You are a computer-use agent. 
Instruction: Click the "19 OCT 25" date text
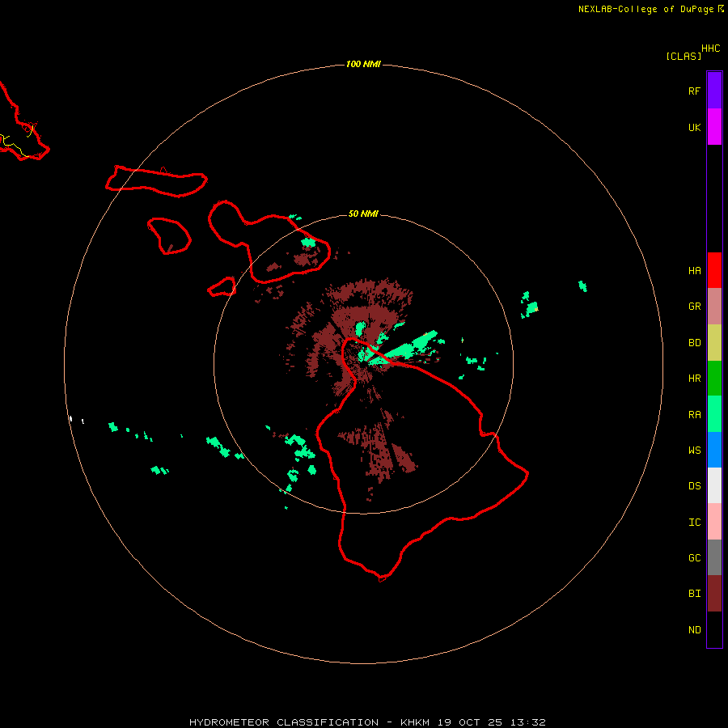click(x=470, y=722)
